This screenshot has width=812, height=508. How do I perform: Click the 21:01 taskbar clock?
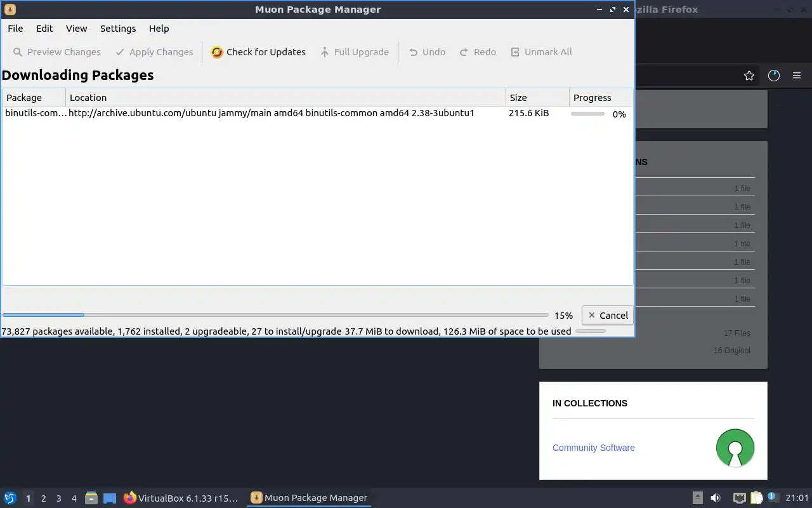(797, 498)
